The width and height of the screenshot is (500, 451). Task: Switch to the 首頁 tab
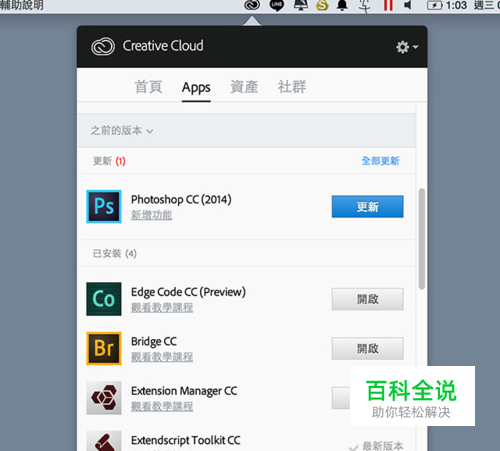[148, 87]
